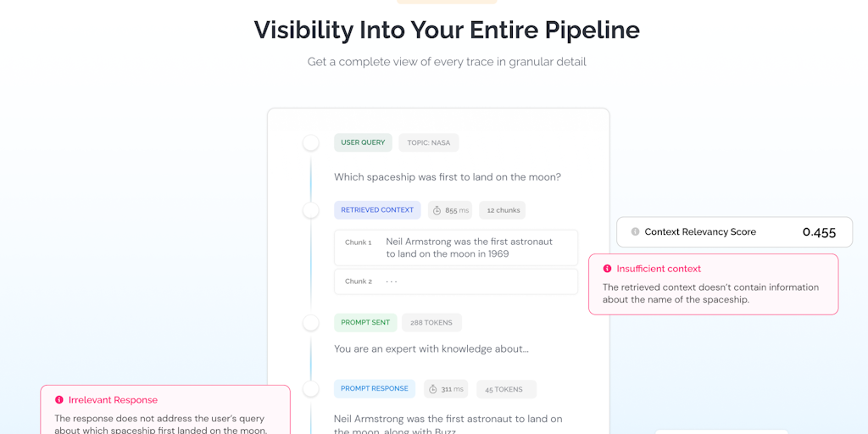868x434 pixels.
Task: Click the 0.455 relevancy score value
Action: pyautogui.click(x=819, y=232)
